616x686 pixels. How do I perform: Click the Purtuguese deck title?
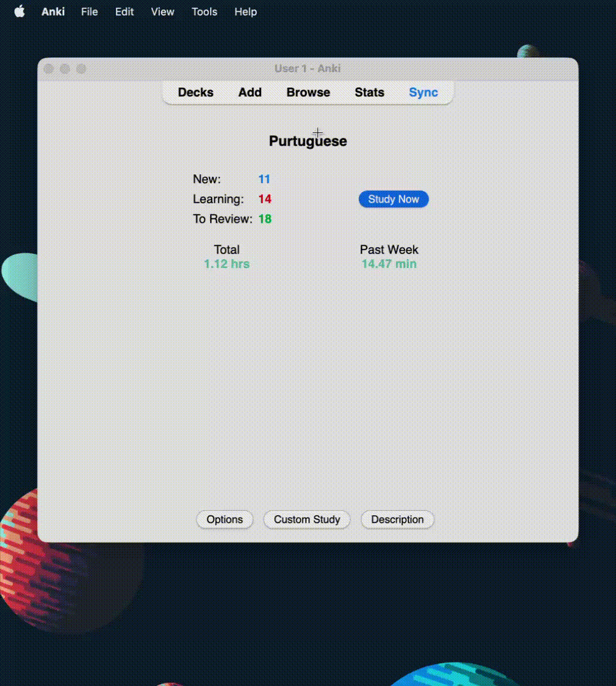click(308, 141)
